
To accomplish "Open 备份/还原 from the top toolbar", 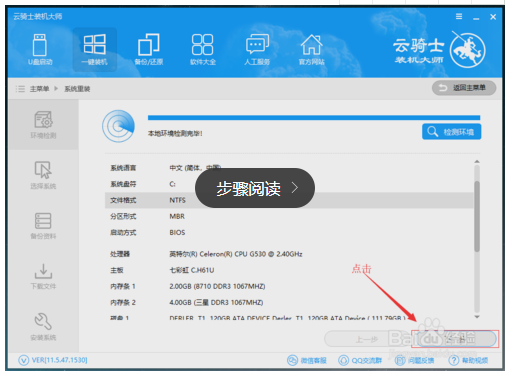I will point(149,49).
